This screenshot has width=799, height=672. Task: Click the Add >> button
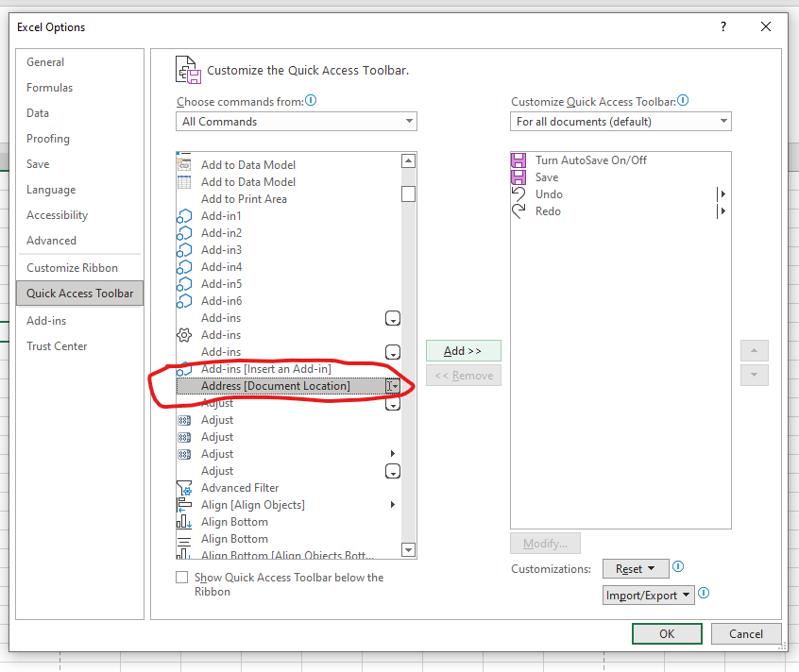coord(463,351)
